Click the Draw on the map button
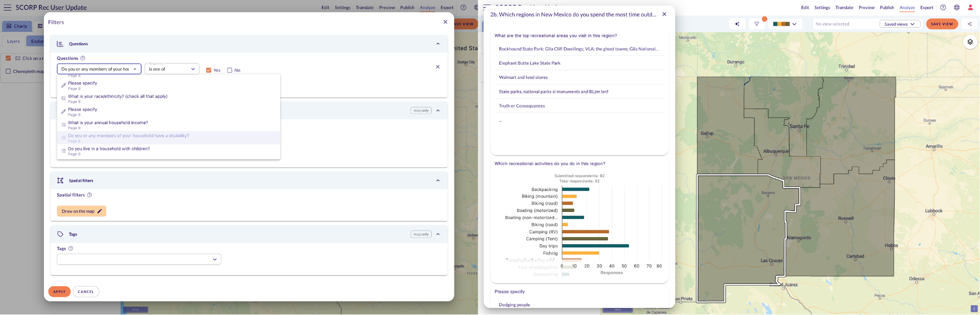980x315 pixels. click(82, 211)
